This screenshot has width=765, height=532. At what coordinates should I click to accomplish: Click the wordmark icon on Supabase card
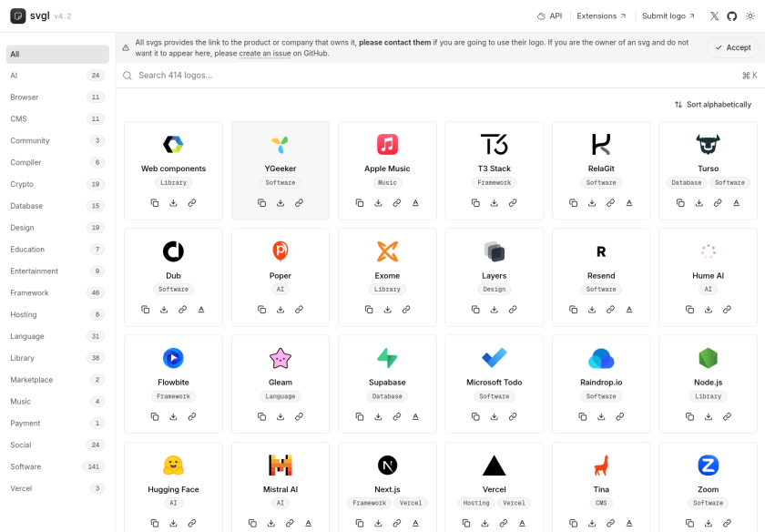(415, 417)
